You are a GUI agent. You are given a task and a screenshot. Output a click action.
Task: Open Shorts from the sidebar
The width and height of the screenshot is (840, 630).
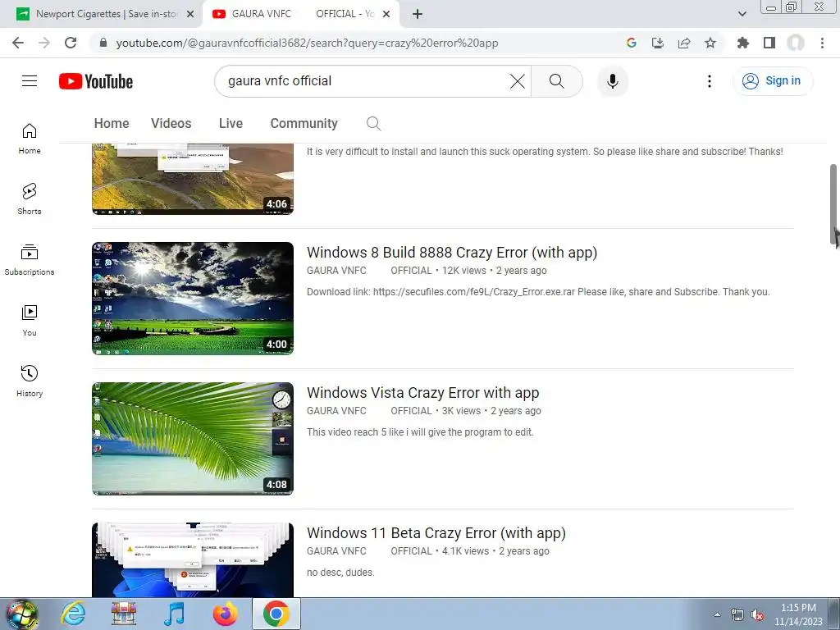point(30,199)
